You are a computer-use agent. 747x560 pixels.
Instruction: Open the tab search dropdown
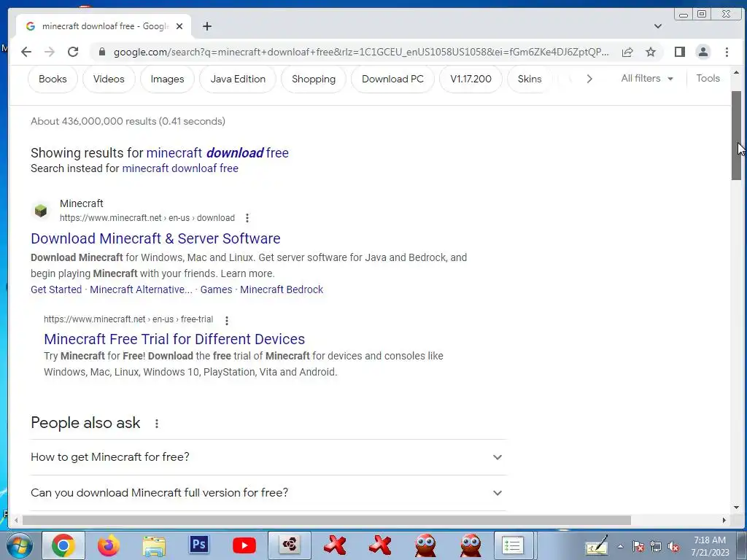[x=658, y=26]
